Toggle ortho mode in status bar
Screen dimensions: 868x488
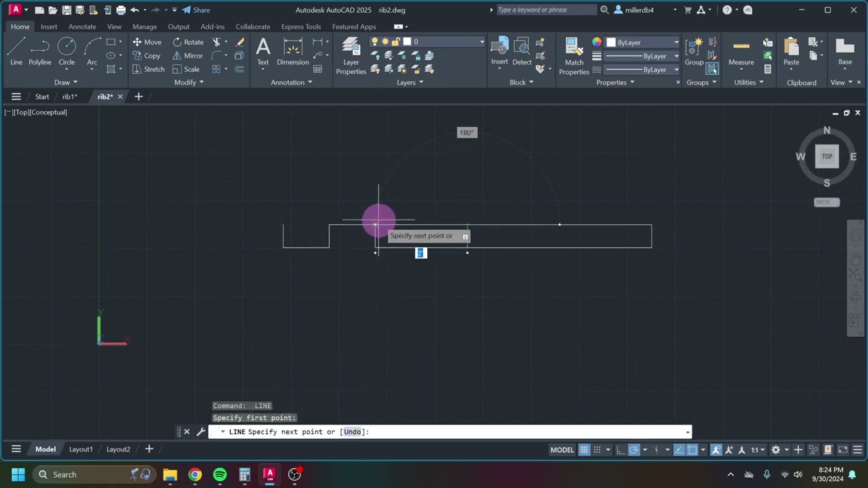pos(620,449)
